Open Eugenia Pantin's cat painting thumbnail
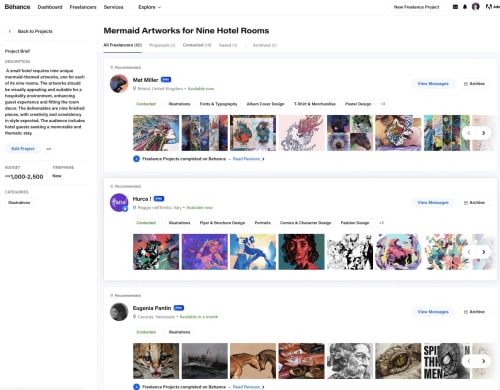Image resolution: width=500 pixels, height=390 pixels. (156, 361)
